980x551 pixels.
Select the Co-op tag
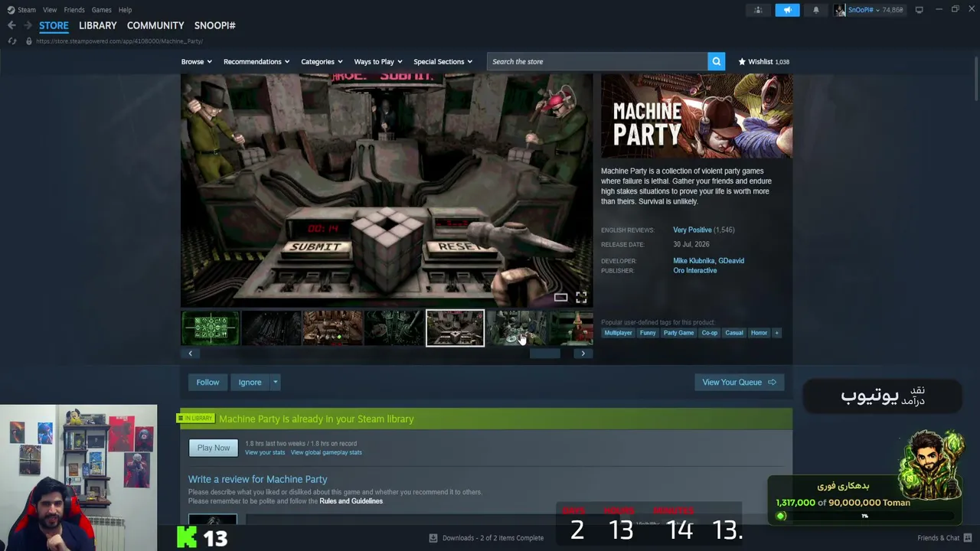(x=710, y=333)
